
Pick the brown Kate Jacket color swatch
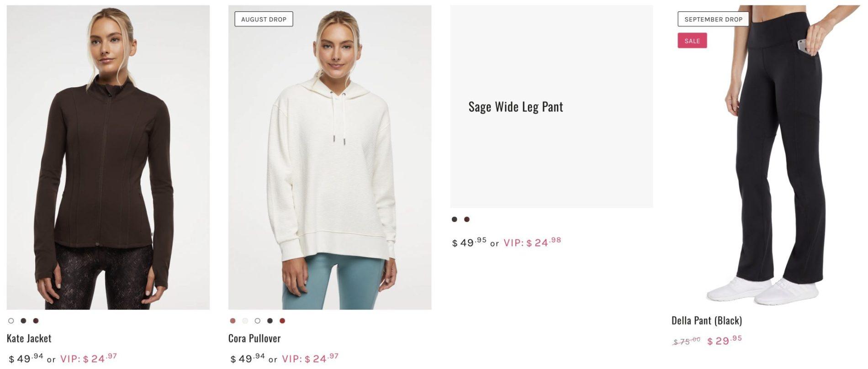click(x=36, y=321)
